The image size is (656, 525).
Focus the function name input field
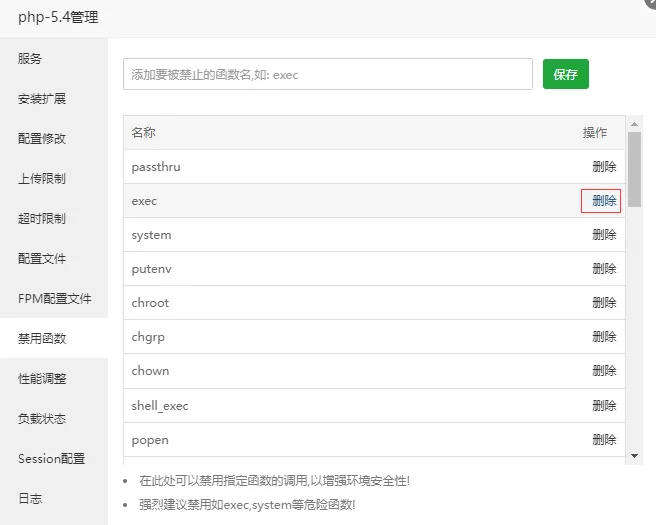pyautogui.click(x=328, y=74)
